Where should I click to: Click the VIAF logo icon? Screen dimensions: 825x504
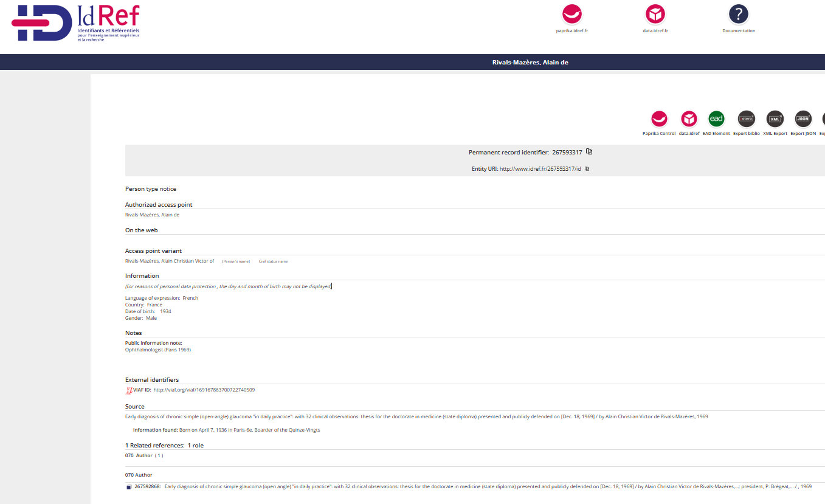(x=128, y=390)
